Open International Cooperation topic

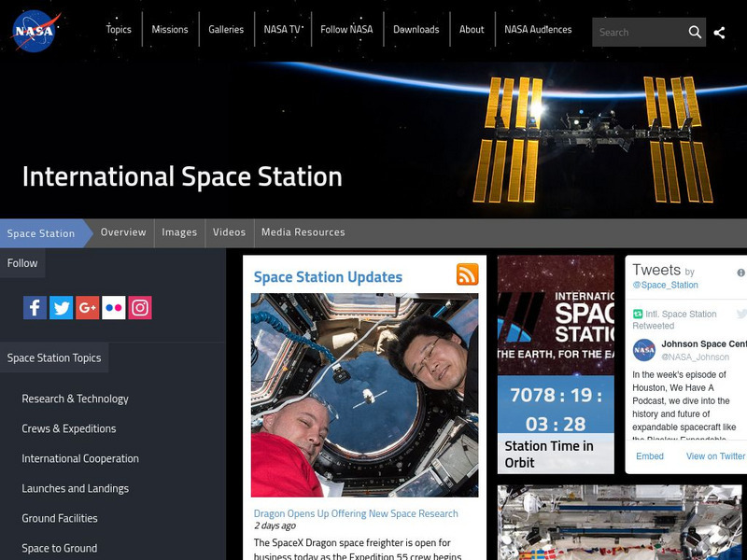click(80, 458)
